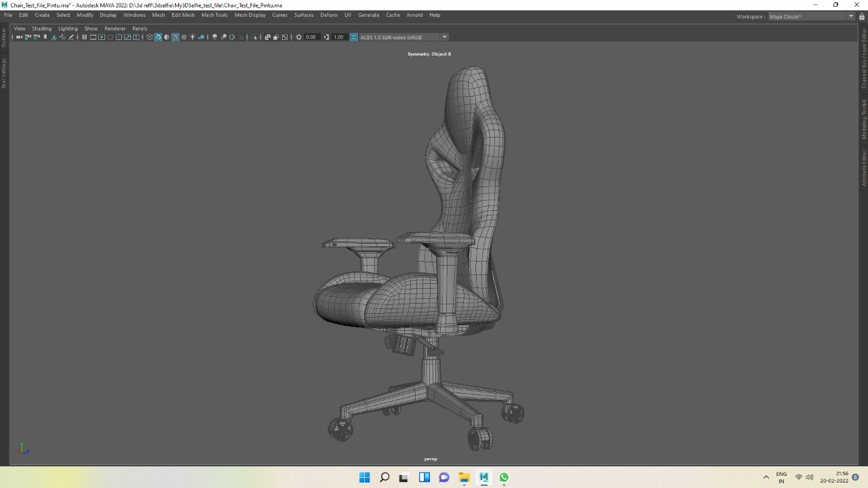Open the Arnold menu
Image resolution: width=868 pixels, height=488 pixels.
point(414,15)
